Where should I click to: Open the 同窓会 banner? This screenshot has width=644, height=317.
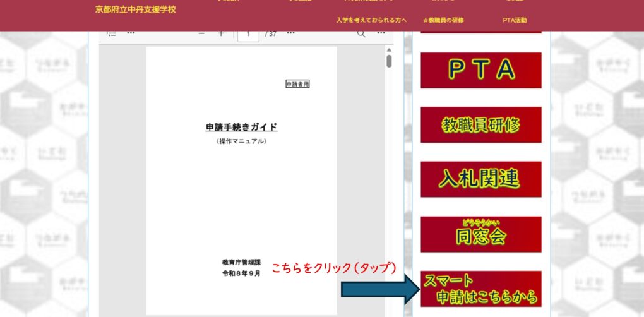tap(481, 234)
